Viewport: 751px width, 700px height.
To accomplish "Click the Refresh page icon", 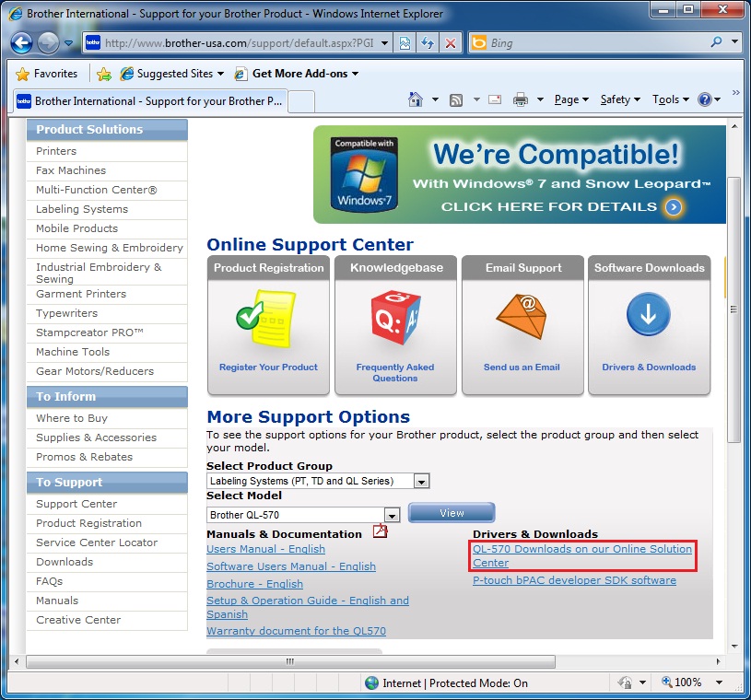I will tap(428, 43).
